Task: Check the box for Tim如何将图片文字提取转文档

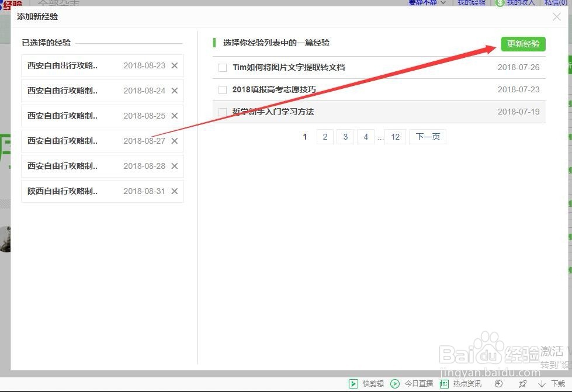Action: pos(223,67)
